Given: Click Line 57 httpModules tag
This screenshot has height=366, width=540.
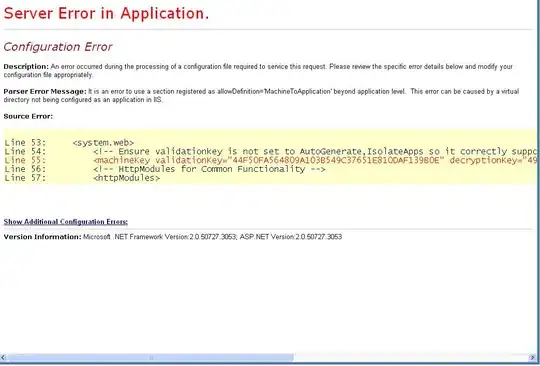Looking at the screenshot, I should click(x=82, y=178).
